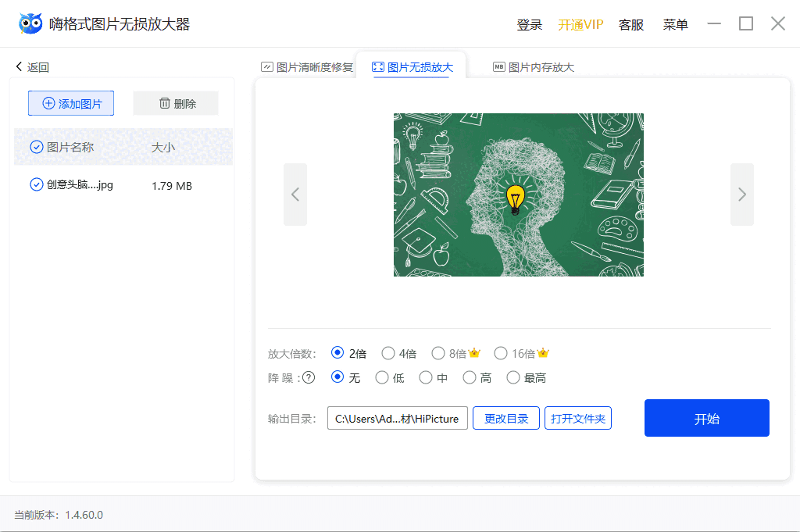The height and width of the screenshot is (532, 800).
Task: Click the next image arrow
Action: pyautogui.click(x=742, y=195)
